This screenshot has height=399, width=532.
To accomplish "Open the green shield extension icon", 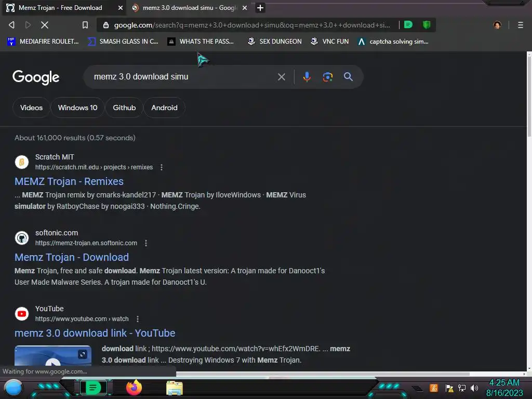I will [427, 25].
